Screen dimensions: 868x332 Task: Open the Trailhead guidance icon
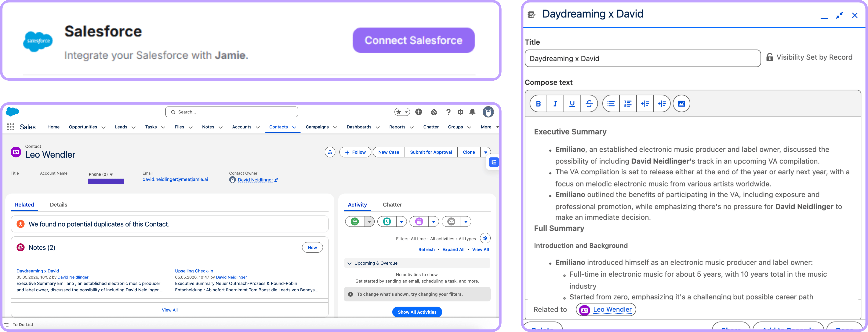tap(434, 112)
